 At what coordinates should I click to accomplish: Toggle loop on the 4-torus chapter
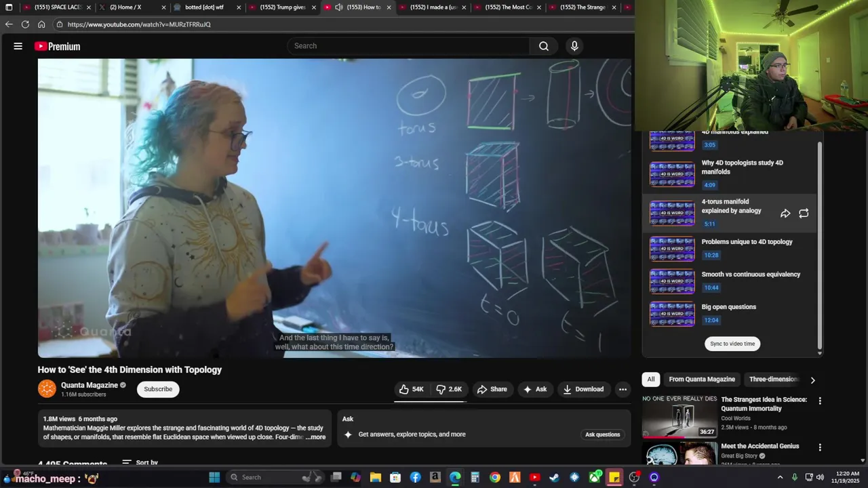point(804,213)
